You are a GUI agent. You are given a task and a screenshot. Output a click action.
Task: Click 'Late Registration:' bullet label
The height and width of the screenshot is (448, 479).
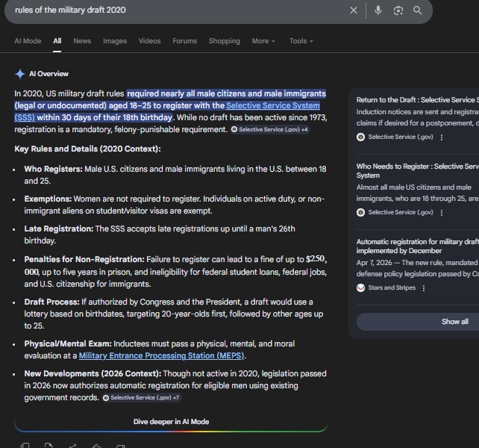tap(59, 228)
